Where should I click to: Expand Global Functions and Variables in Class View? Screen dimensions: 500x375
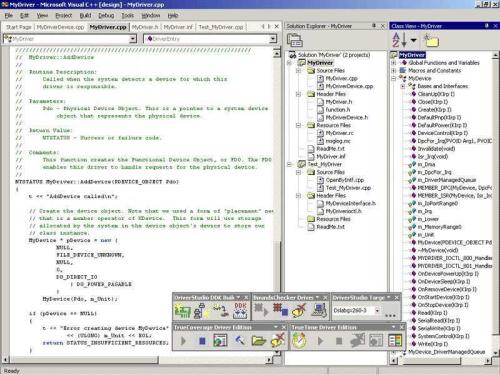point(394,63)
